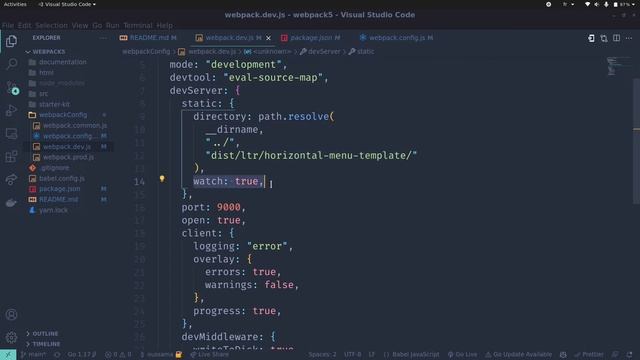This screenshot has height=360, width=640.
Task: Open the Manage gear settings icon
Action: (x=11, y=337)
